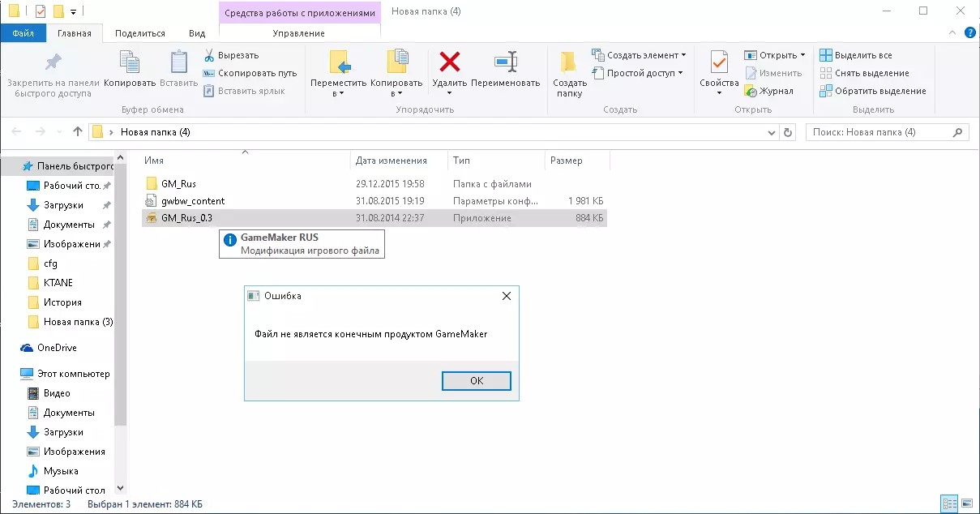The image size is (980, 514).
Task: Switch to large icons view in status bar
Action: (965, 504)
